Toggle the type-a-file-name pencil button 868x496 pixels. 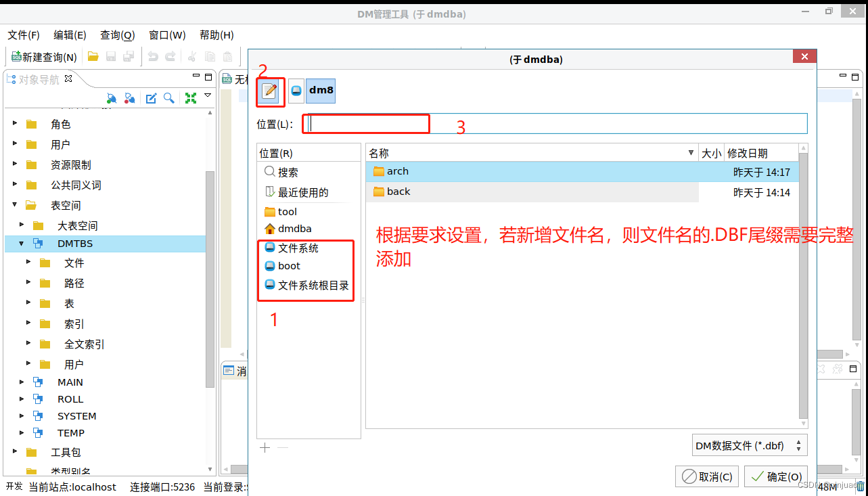coord(269,91)
